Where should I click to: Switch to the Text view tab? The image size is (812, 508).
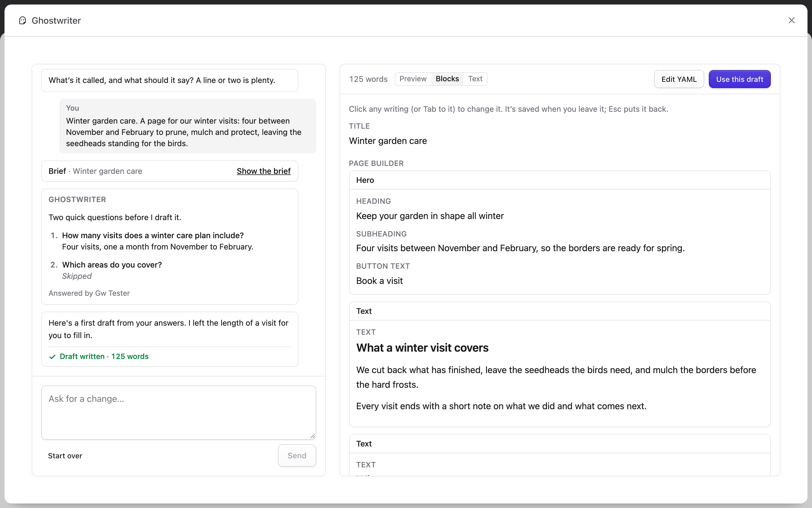coord(475,79)
